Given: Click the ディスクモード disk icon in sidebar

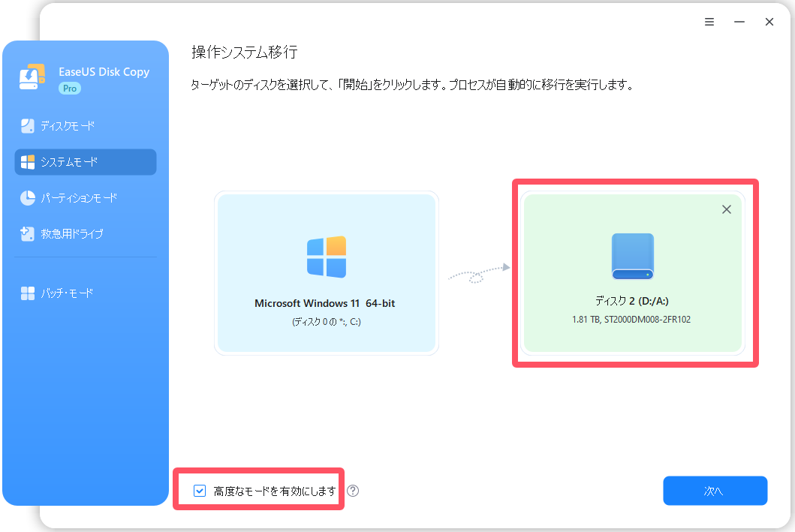Looking at the screenshot, I should (28, 125).
